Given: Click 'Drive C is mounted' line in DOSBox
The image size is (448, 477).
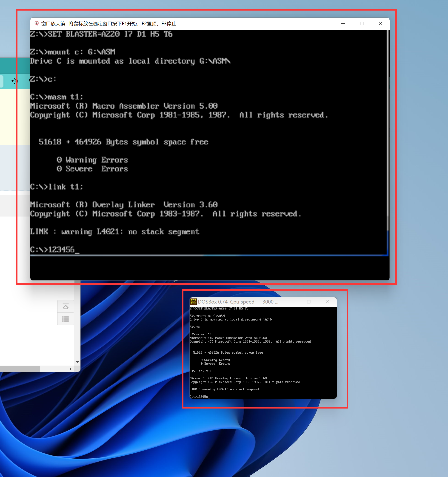Looking at the screenshot, I should (231, 319).
